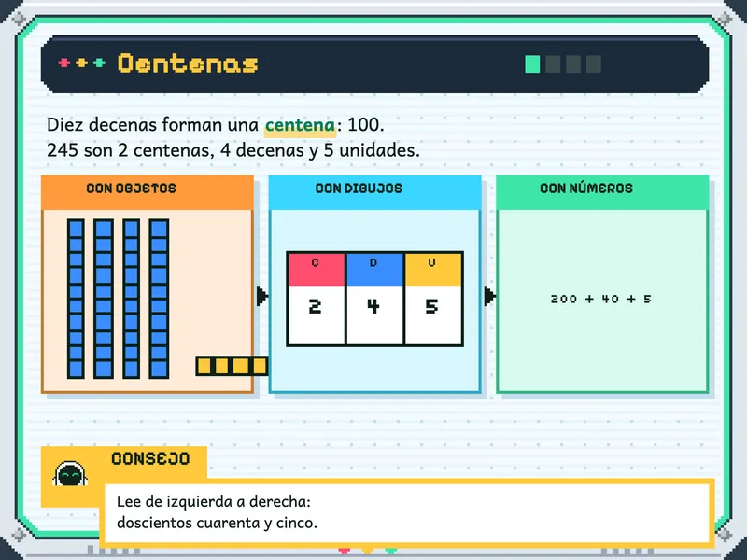This screenshot has width=747, height=560.
Task: Click the green plus sign in header
Action: tap(99, 63)
